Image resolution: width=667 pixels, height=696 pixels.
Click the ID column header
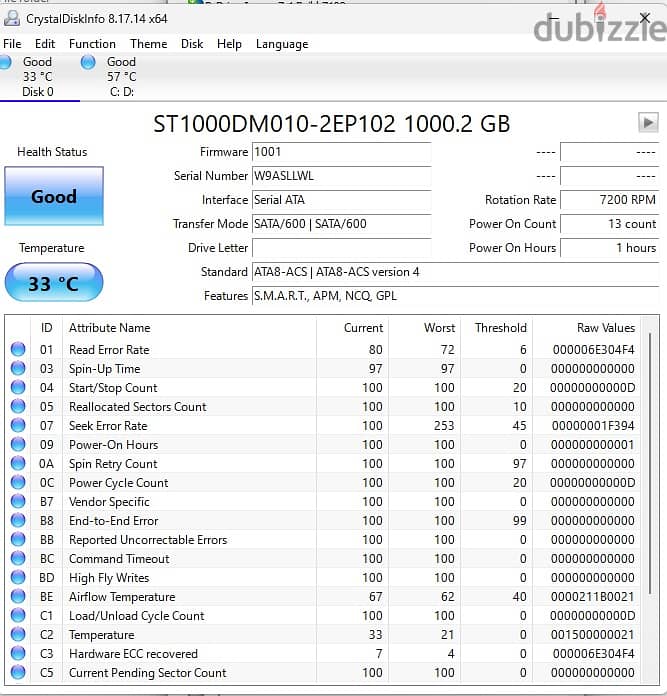(47, 328)
